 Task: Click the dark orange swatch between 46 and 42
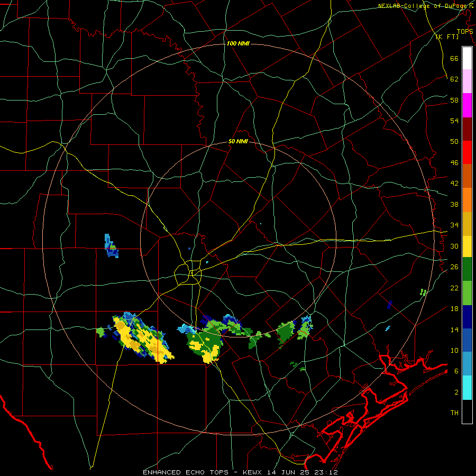click(467, 176)
